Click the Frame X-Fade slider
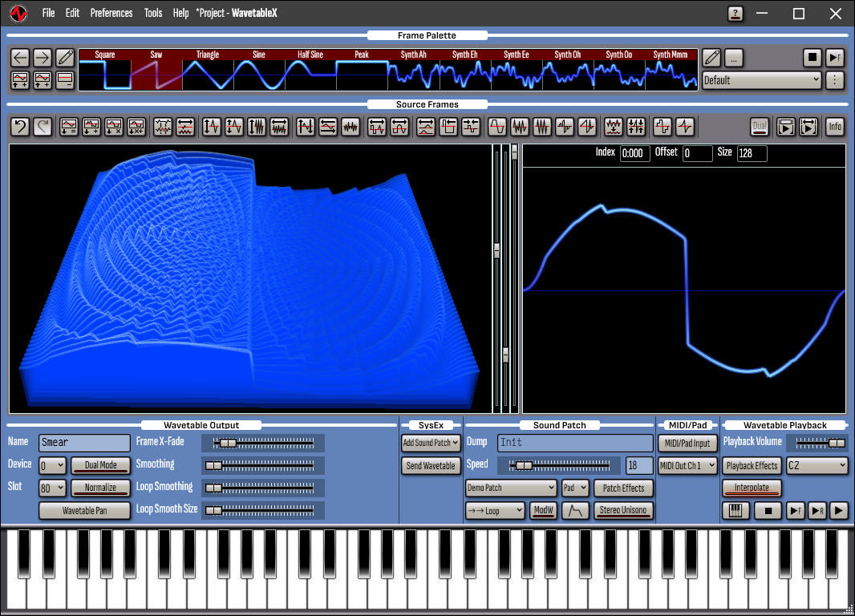 [x=263, y=444]
